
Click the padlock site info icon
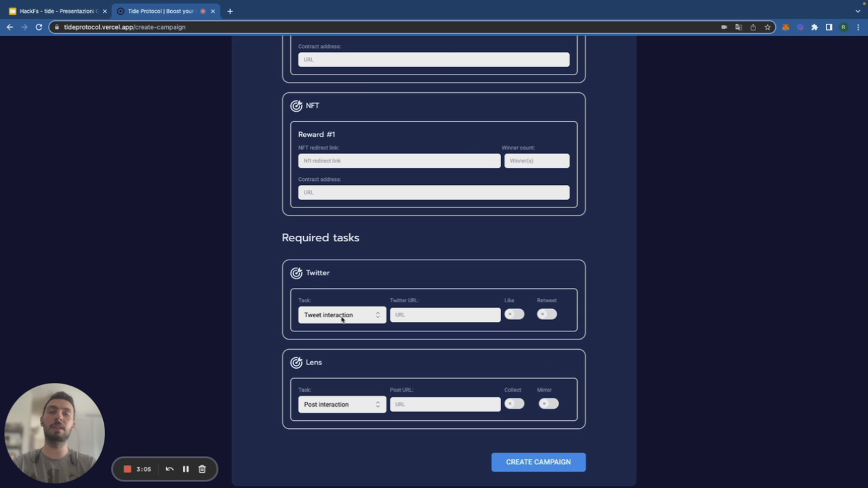point(57,27)
